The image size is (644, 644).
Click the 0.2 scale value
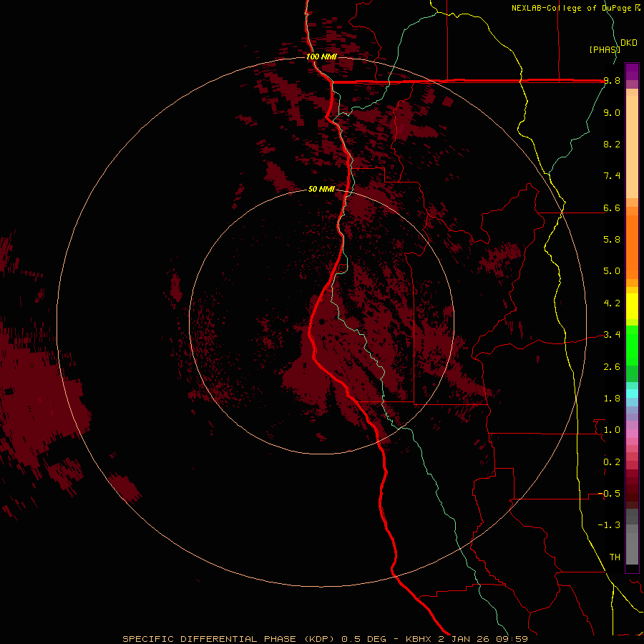(x=612, y=462)
